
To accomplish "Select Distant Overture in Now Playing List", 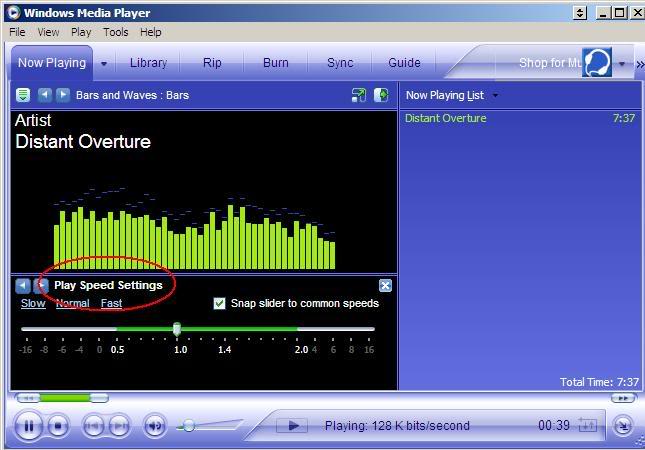I will pos(520,118).
